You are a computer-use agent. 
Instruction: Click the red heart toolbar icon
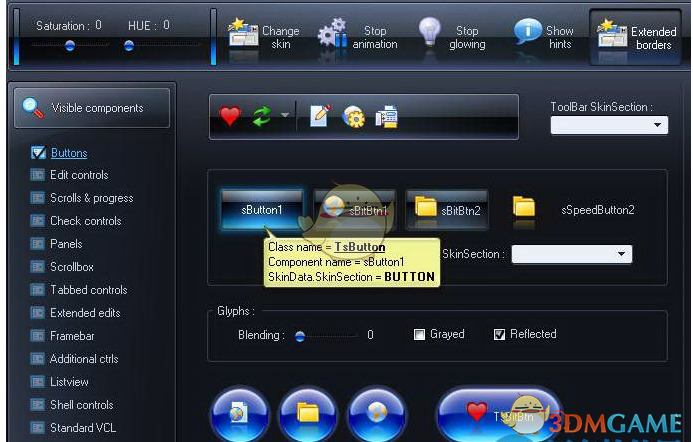[x=230, y=117]
